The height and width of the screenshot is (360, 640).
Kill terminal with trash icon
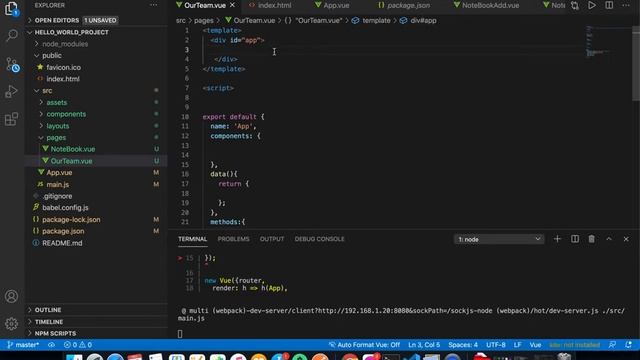pyautogui.click(x=591, y=239)
